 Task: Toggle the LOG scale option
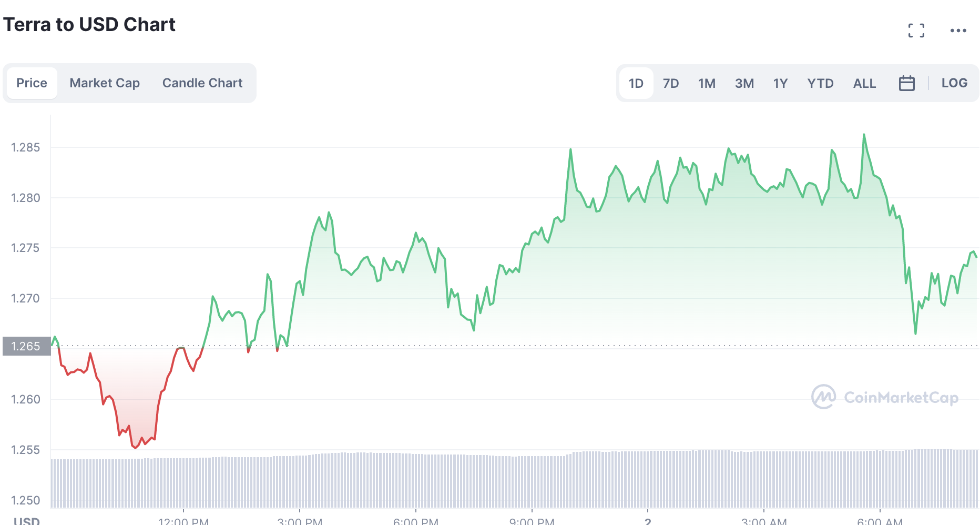pos(954,83)
